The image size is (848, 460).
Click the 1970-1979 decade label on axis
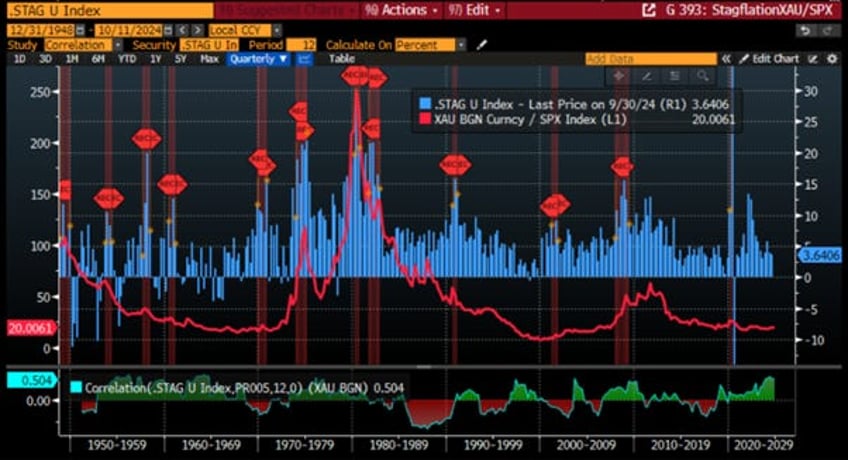304,445
